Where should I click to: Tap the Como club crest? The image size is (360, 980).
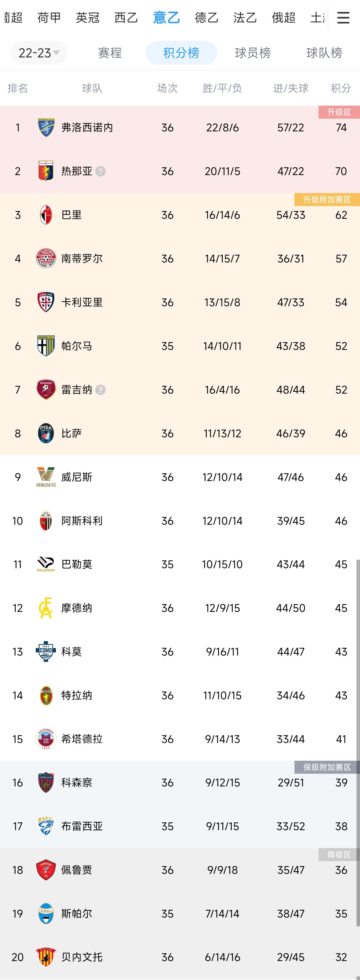point(46,652)
